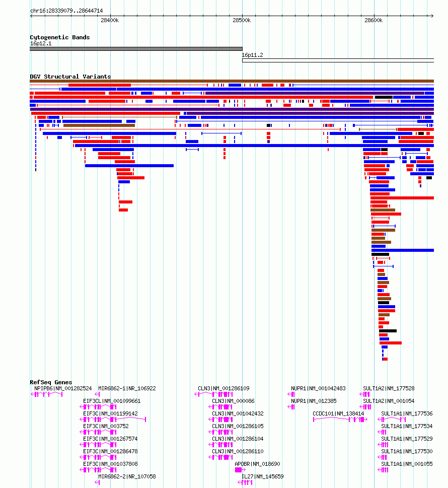Click the chr16:28339079..28644714 coordinate label
This screenshot has width=448, height=488.
66,11
